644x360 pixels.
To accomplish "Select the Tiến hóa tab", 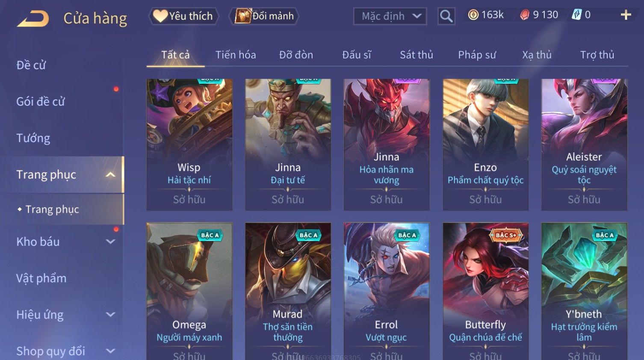I will click(236, 55).
